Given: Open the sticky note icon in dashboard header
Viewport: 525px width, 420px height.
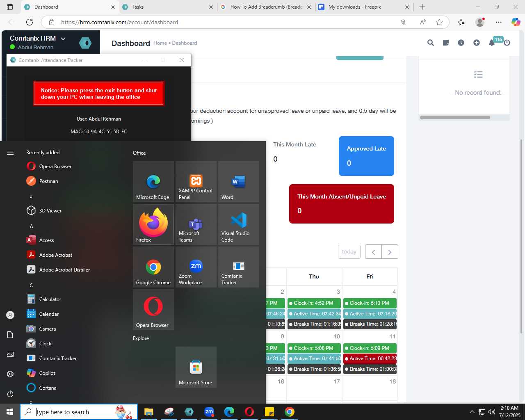Looking at the screenshot, I should (446, 43).
